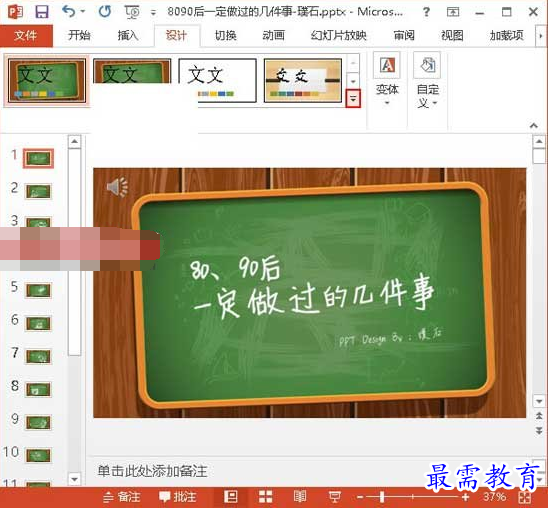The height and width of the screenshot is (508, 548).
Task: Open Ribbon Display Options icon
Action: pos(453,12)
